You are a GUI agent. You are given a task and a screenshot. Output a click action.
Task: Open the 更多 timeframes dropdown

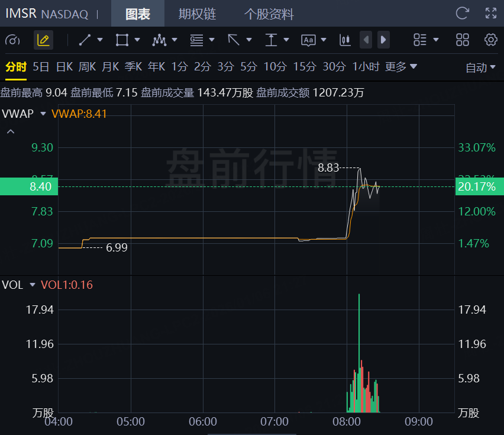point(401,67)
